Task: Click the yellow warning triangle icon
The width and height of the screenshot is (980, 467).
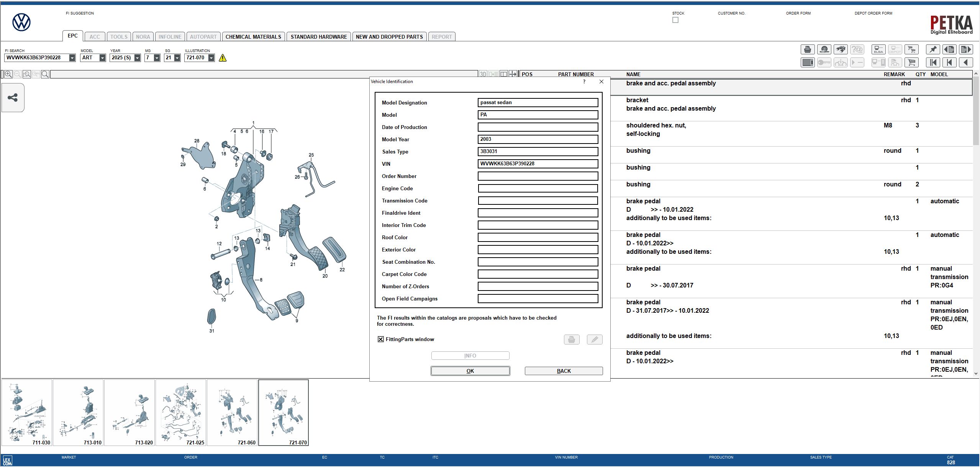Action: 223,58
